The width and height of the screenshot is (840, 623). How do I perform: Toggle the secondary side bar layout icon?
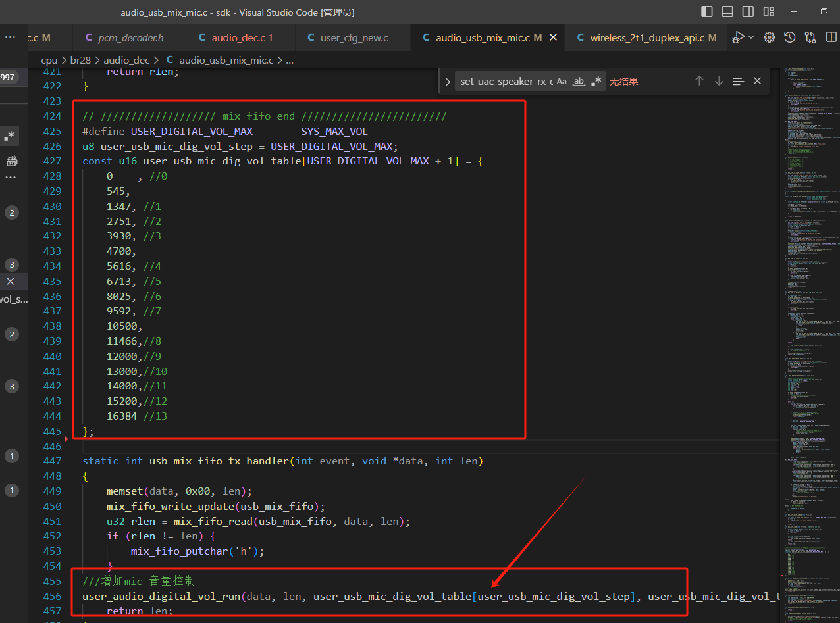click(748, 12)
